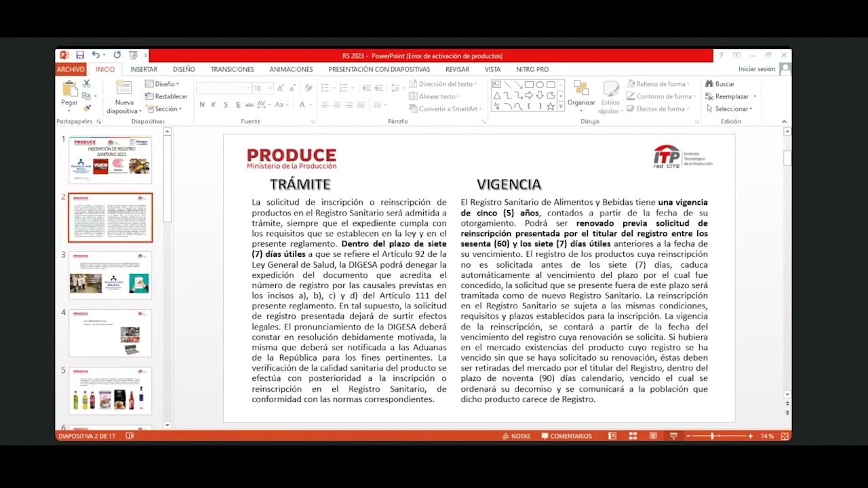Align text to the right

tap(349, 105)
